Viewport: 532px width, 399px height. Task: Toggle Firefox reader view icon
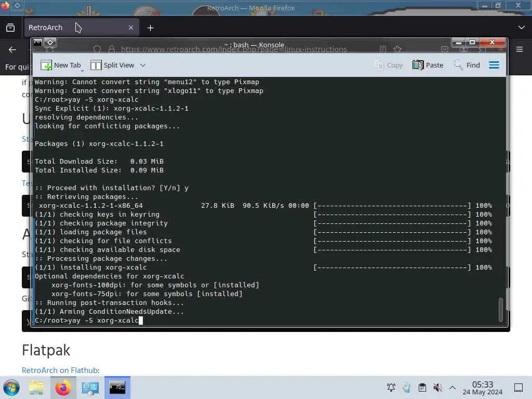pyautogui.click(x=383, y=49)
